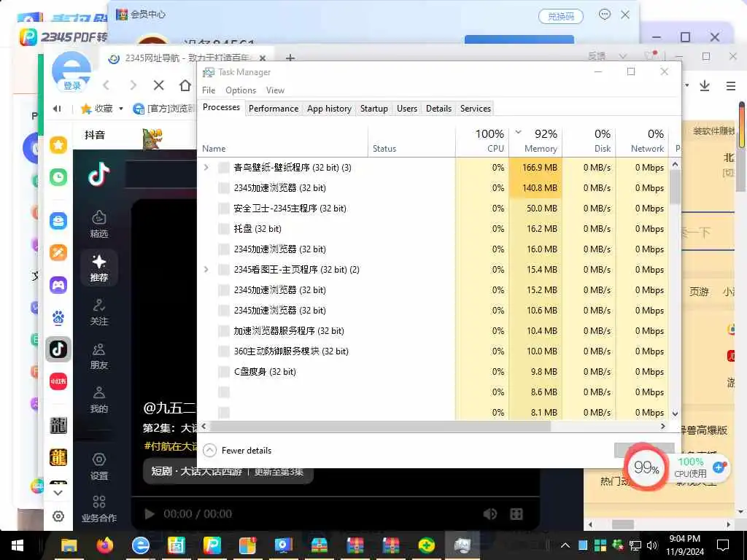Open Firefox from the taskbar
Viewport: 747px width, 560px height.
(x=104, y=545)
